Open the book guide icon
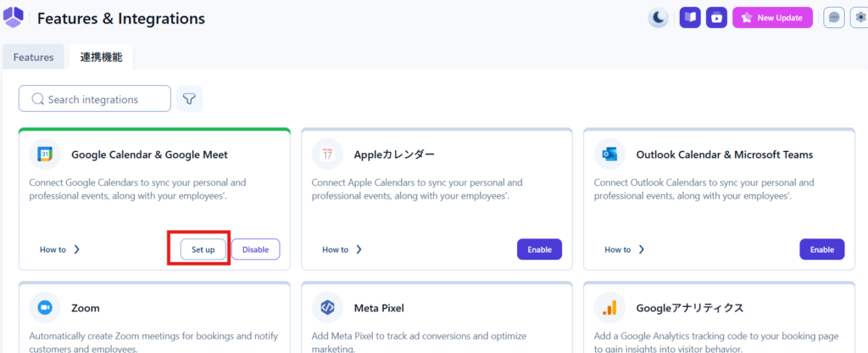 click(690, 17)
